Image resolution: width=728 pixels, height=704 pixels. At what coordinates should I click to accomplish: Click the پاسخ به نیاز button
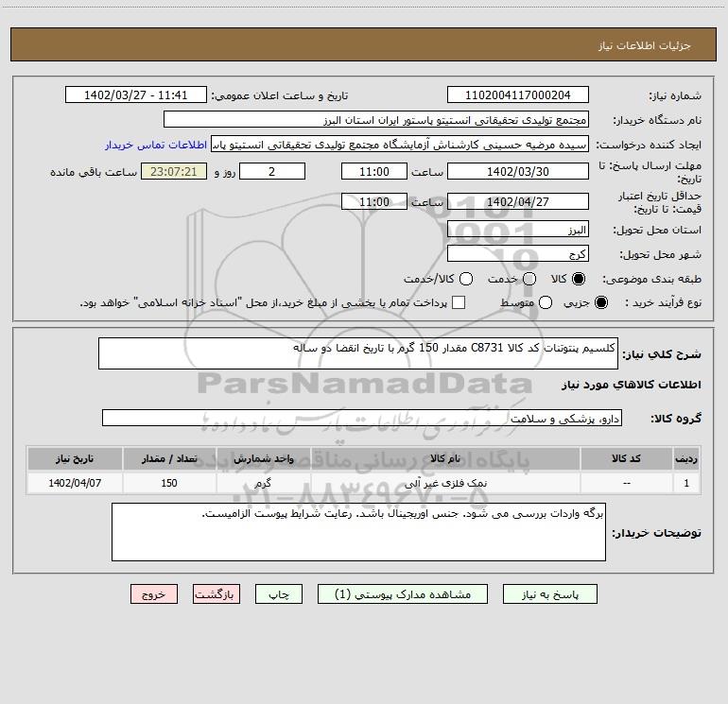550,594
